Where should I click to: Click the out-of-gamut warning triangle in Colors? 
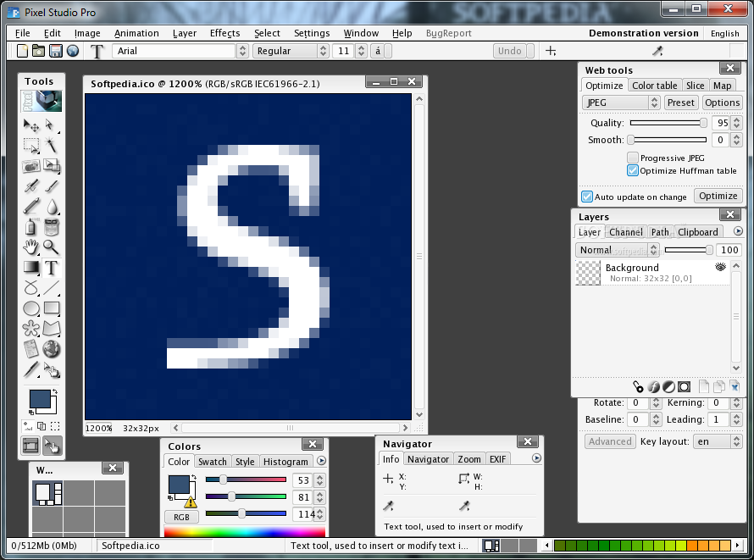tap(191, 502)
